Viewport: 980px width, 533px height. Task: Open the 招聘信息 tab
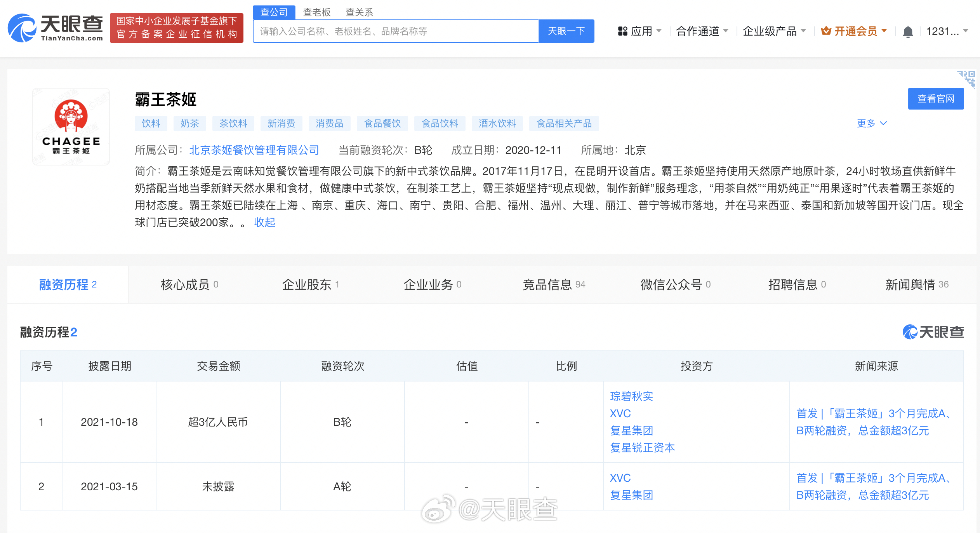[x=797, y=284]
